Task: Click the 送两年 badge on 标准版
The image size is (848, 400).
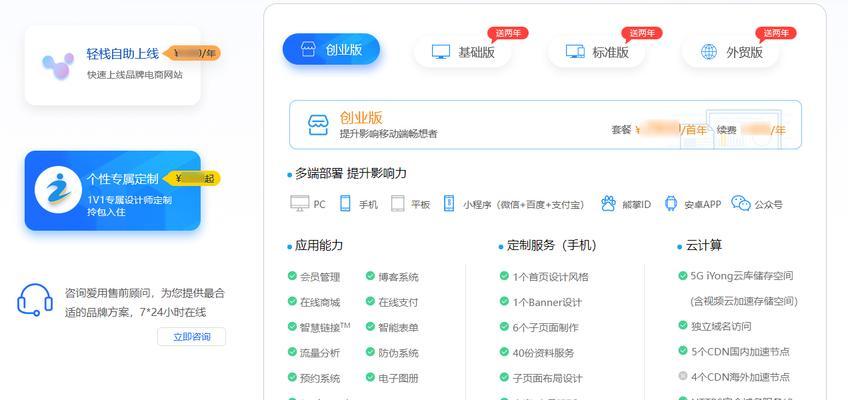Action: (642, 34)
